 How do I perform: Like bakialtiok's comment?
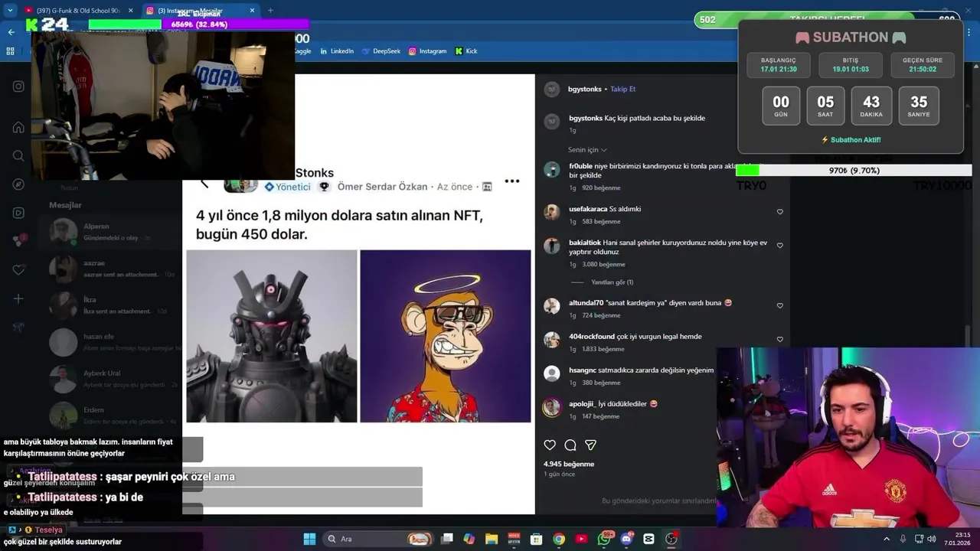[x=780, y=246]
